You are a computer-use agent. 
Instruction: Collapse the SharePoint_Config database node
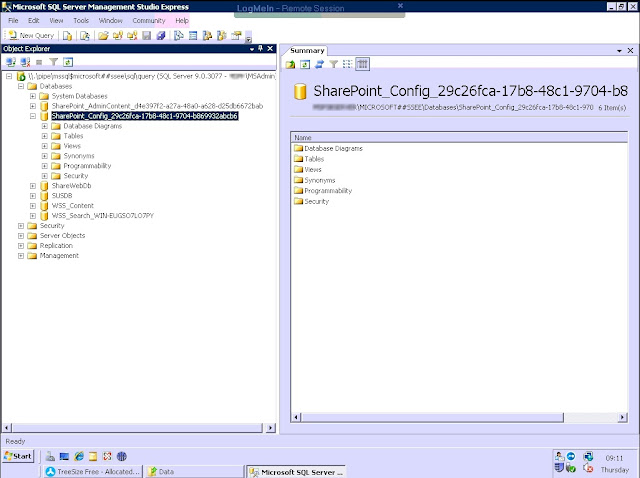pyautogui.click(x=33, y=116)
